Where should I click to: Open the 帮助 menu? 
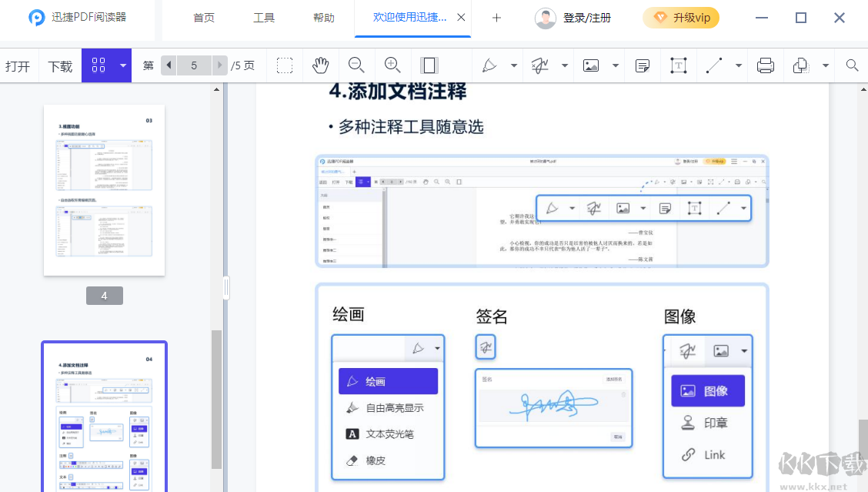[x=324, y=18]
